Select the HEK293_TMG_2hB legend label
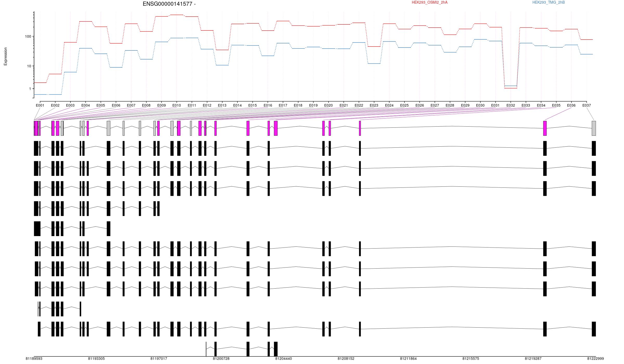Screen dimensions: 624x364 549,2
